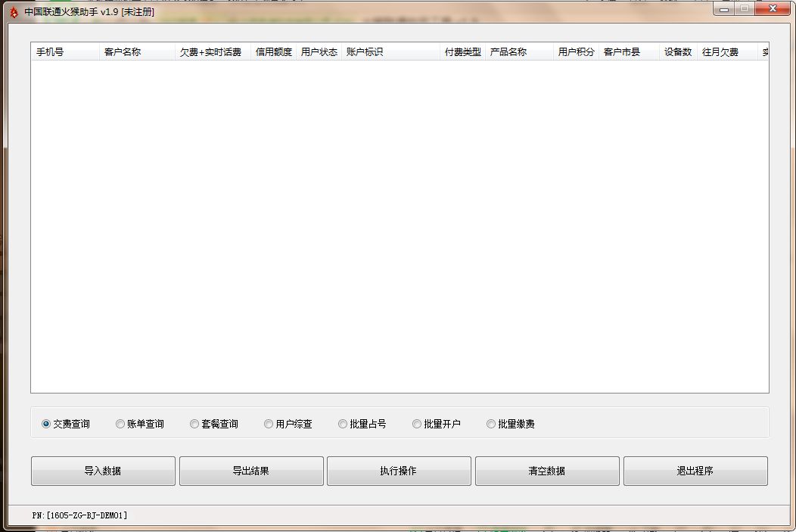Image resolution: width=796 pixels, height=532 pixels.
Task: Minimize the 中国联通火猴助手 window
Action: click(724, 8)
